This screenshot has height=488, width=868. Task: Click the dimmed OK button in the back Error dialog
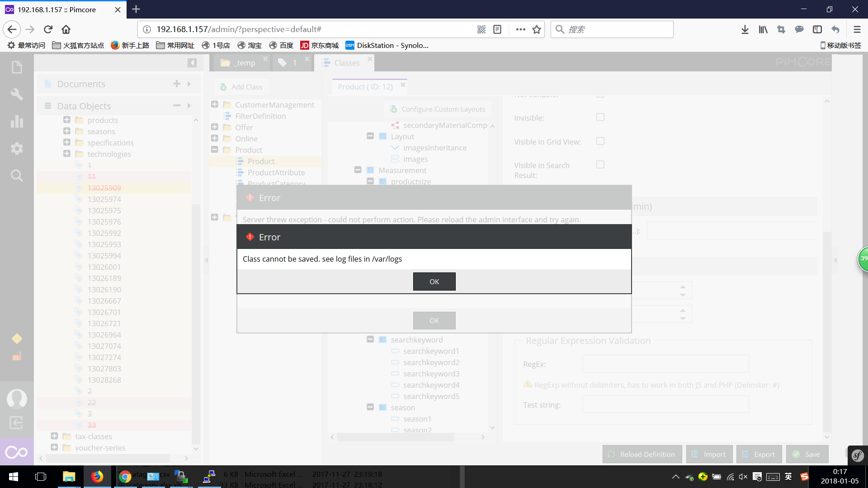(x=434, y=320)
